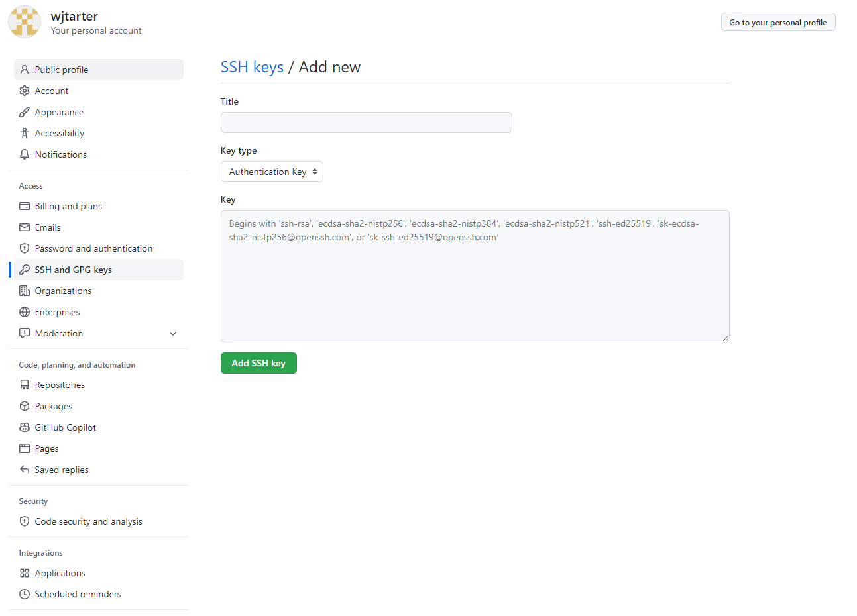Go to Password and authentication

(x=99, y=248)
